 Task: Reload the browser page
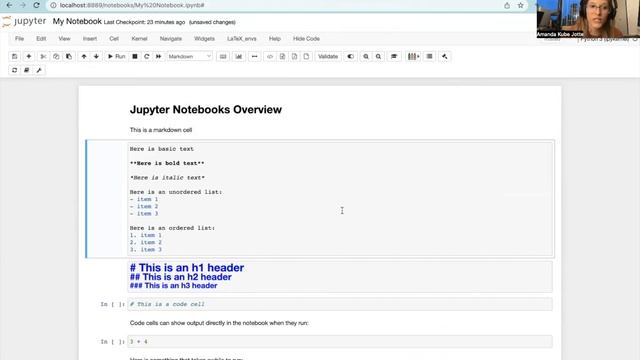pyautogui.click(x=36, y=5)
